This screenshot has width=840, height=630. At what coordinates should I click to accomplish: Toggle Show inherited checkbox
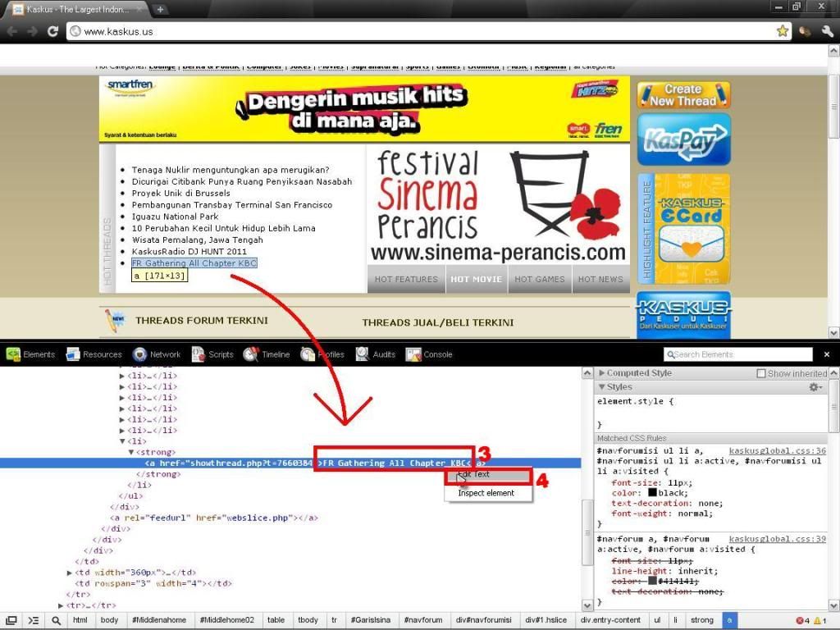pyautogui.click(x=760, y=373)
